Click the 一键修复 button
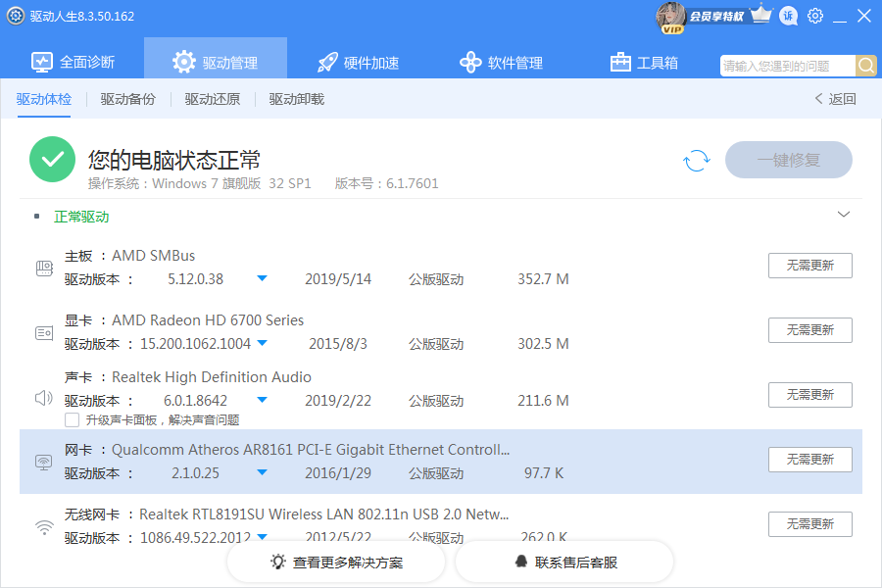This screenshot has width=882, height=588. point(788,160)
